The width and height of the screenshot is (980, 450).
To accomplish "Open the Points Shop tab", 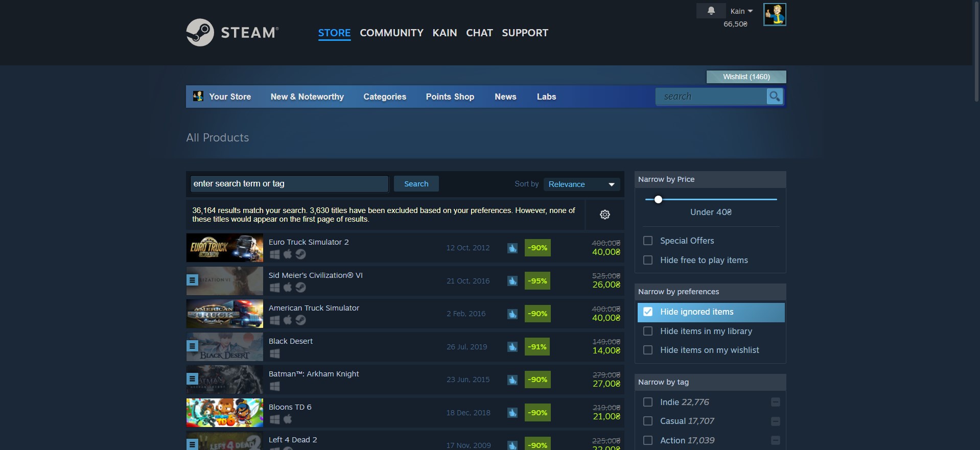I will pyautogui.click(x=450, y=97).
